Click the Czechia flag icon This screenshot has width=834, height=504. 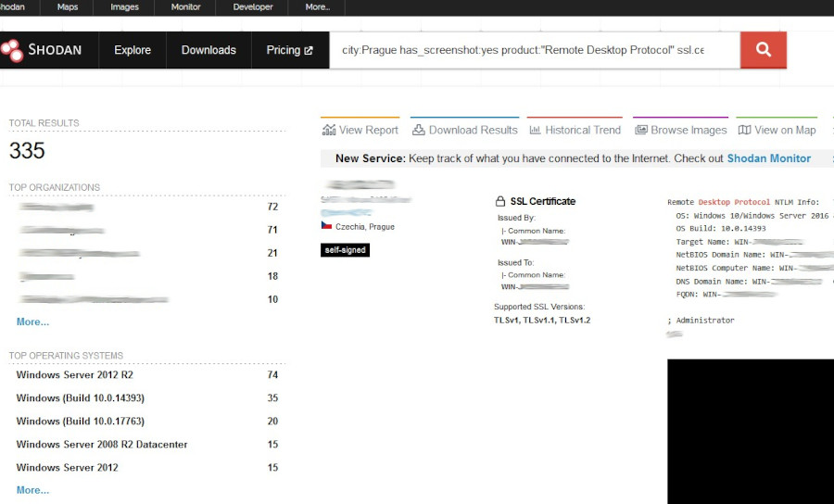coord(326,226)
